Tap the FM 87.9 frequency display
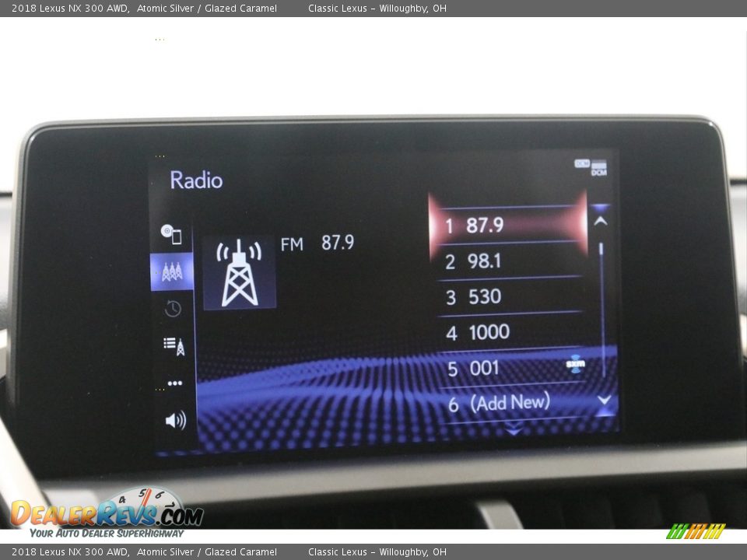This screenshot has width=747, height=560. pyautogui.click(x=317, y=243)
